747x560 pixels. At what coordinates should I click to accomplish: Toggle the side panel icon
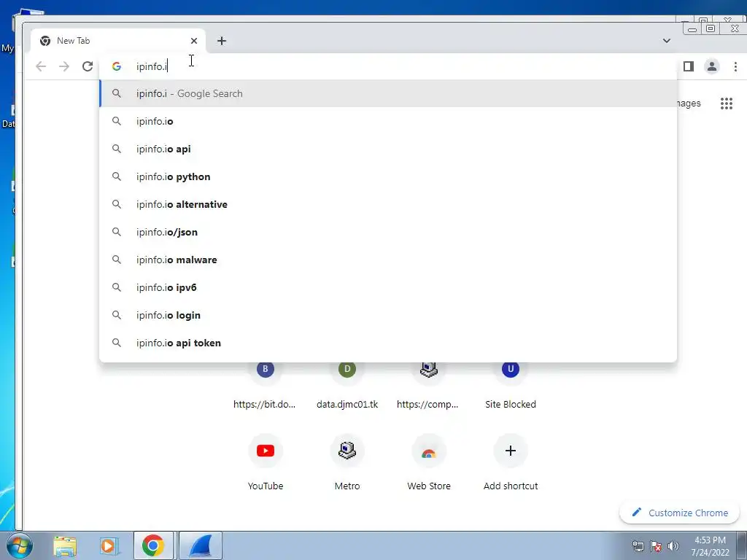pos(688,66)
